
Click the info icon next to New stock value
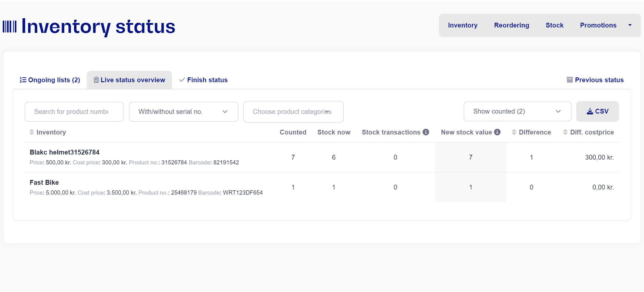point(497,132)
